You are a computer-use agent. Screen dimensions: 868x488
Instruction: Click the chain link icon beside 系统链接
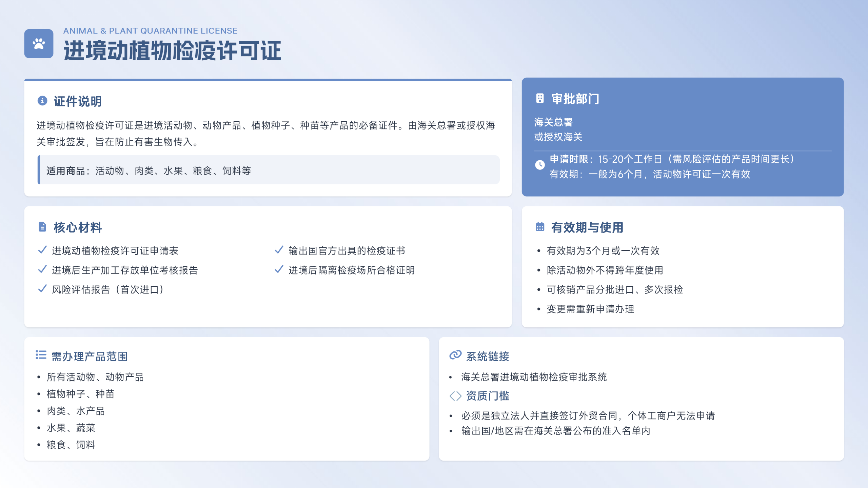point(455,355)
